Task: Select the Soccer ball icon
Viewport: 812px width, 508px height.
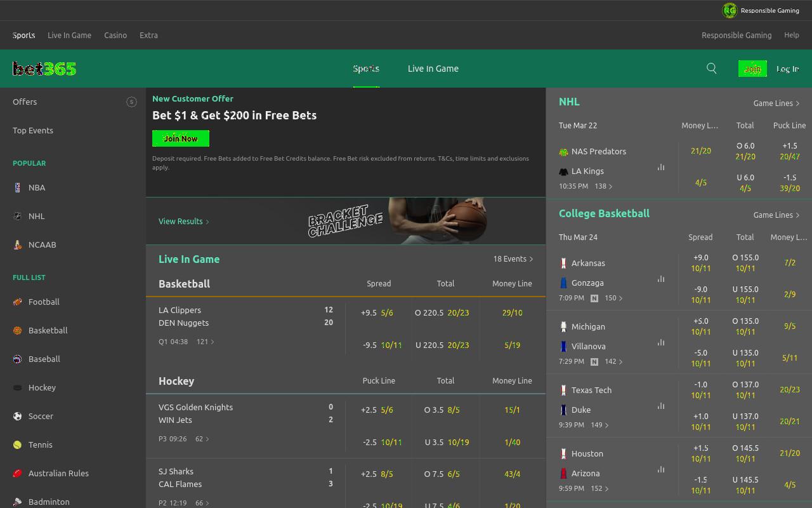Action: (18, 416)
